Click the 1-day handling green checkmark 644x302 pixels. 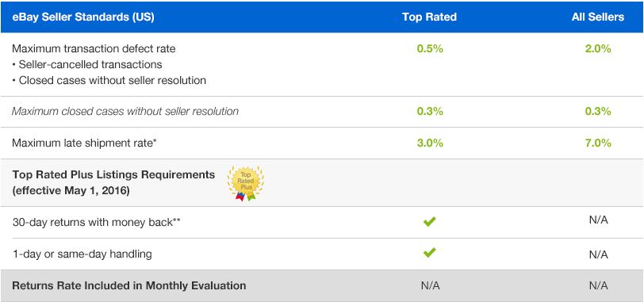pyautogui.click(x=429, y=253)
